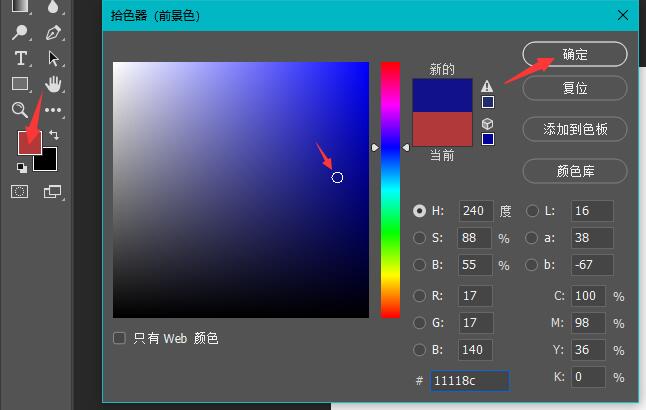Select the RGB blue B radio button
Viewport: 646px width, 410px height.
(419, 350)
